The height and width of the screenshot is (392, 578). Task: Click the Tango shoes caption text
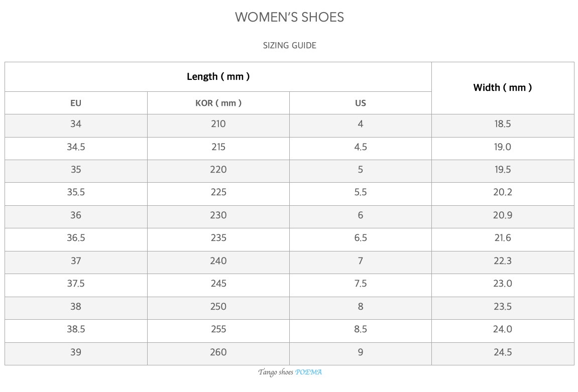coord(276,372)
